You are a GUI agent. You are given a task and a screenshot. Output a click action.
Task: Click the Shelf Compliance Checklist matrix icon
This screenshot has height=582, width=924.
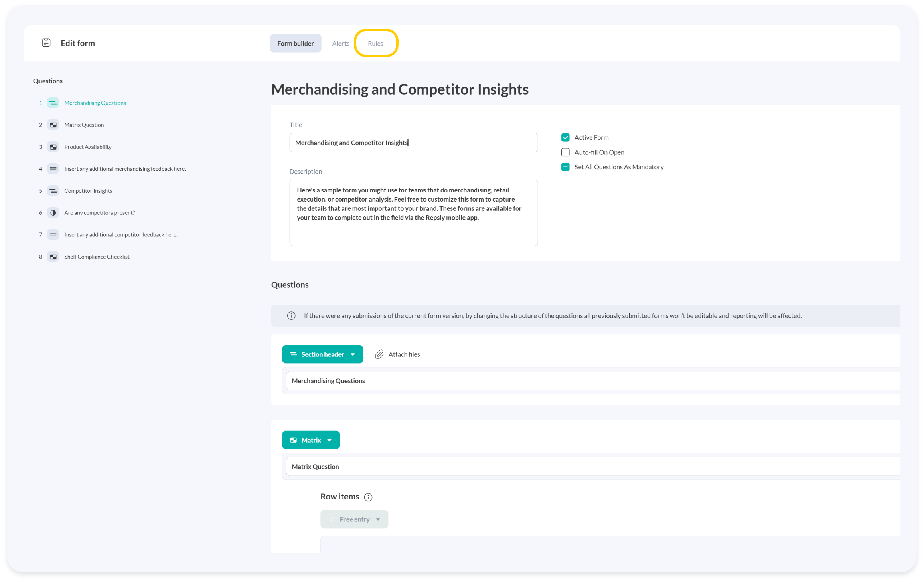pyautogui.click(x=53, y=257)
